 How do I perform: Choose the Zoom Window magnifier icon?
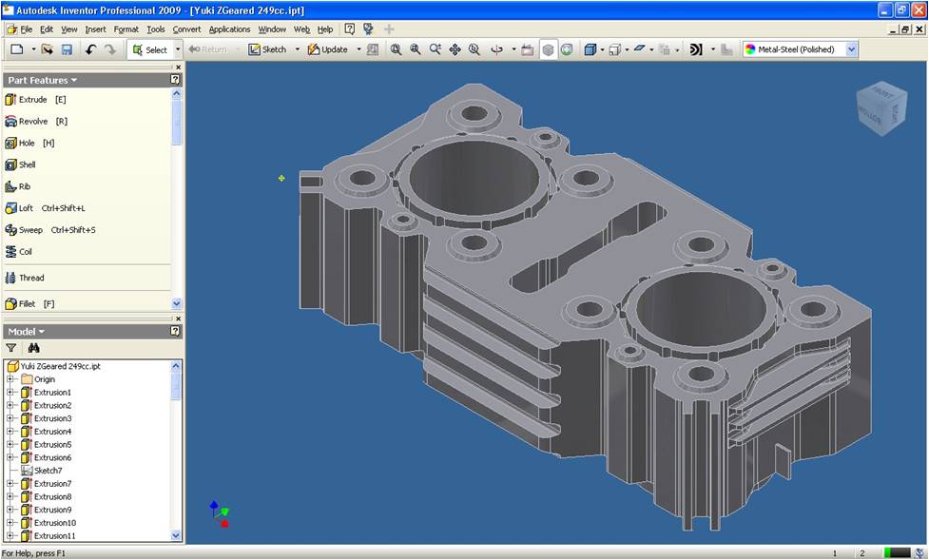pyautogui.click(x=416, y=49)
